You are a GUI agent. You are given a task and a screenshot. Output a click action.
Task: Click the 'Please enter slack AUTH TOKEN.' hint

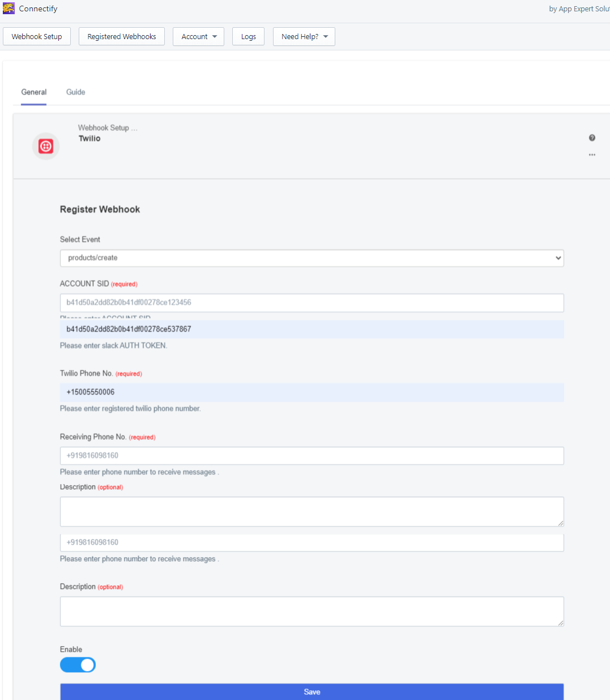114,346
